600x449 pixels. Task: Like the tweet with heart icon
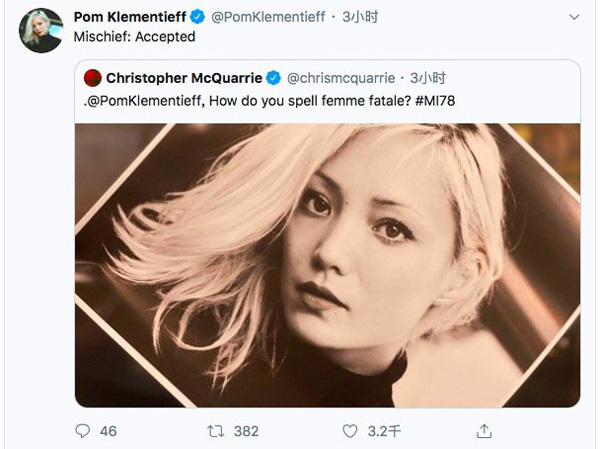click(349, 431)
